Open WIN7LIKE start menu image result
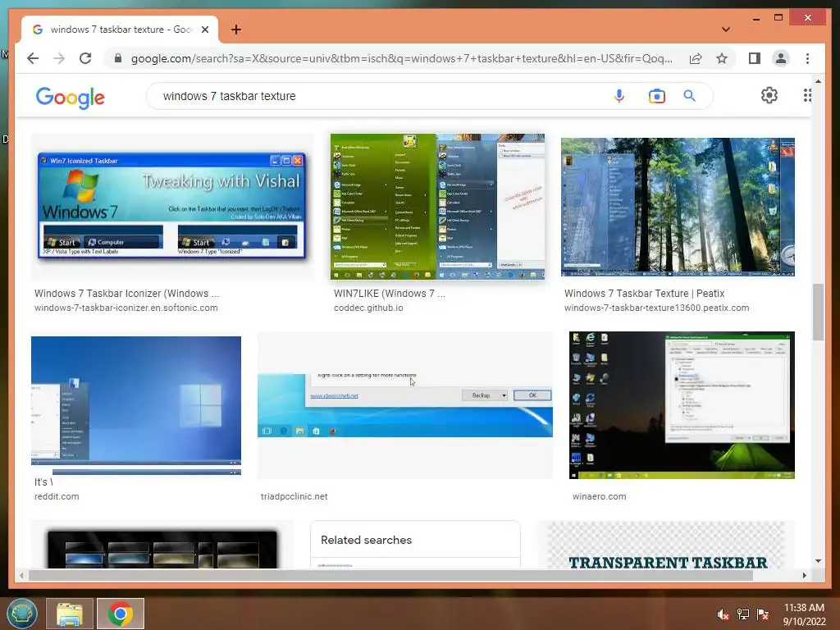Viewport: 840px width, 630px height. (437, 206)
